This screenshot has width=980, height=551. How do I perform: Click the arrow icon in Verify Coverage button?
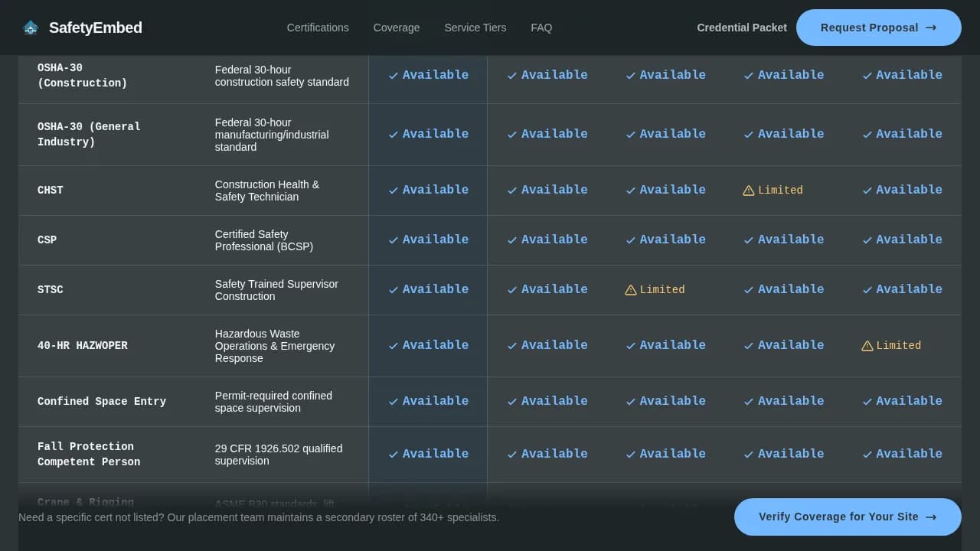(x=931, y=517)
